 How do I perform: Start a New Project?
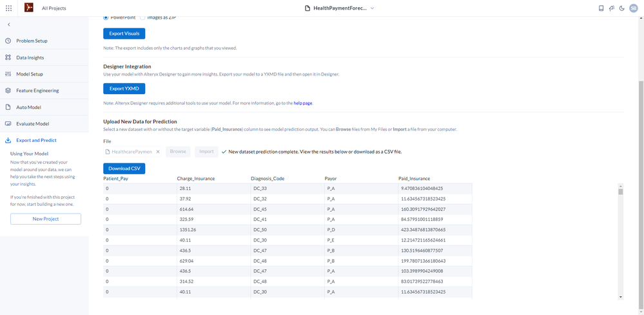[x=46, y=219]
